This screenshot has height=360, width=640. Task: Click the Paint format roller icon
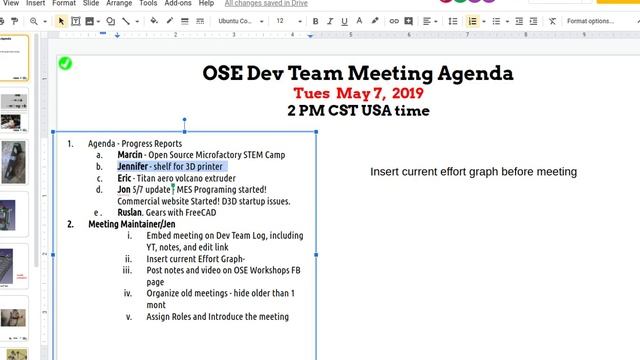pos(14,21)
